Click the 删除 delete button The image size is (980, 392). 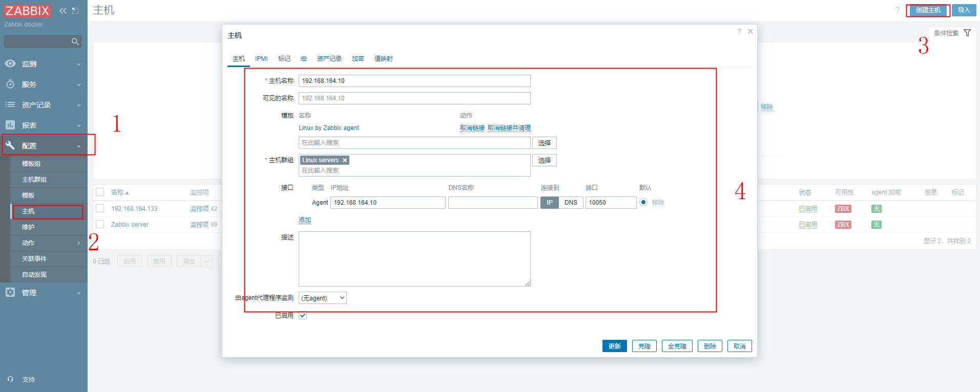pyautogui.click(x=710, y=346)
